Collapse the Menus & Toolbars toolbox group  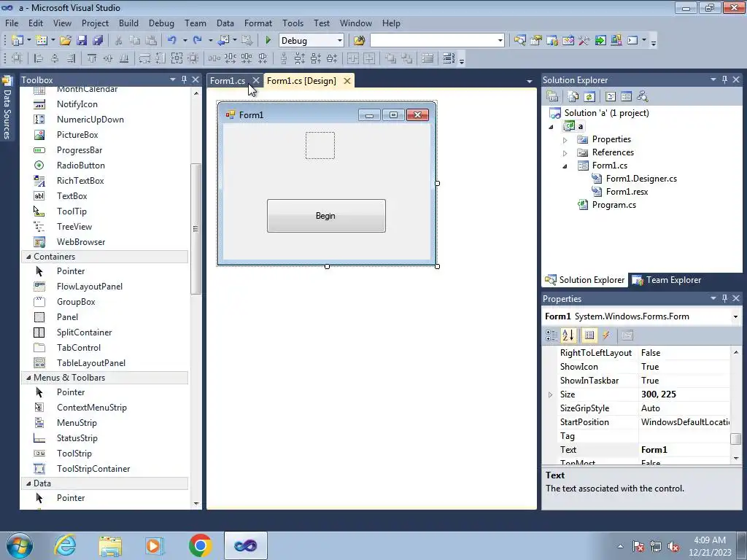pos(28,378)
